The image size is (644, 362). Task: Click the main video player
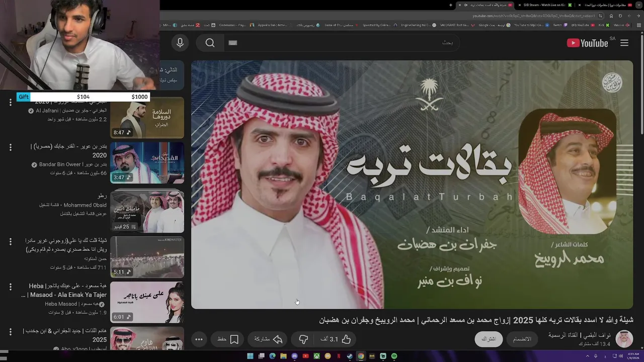click(412, 185)
